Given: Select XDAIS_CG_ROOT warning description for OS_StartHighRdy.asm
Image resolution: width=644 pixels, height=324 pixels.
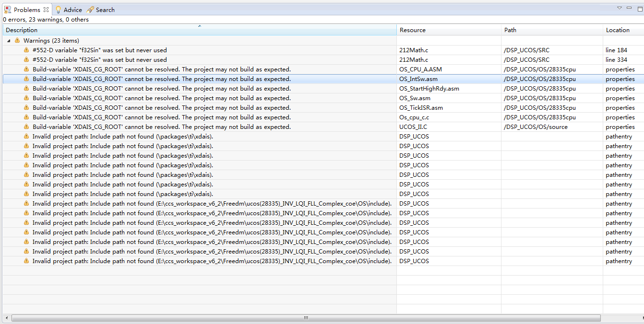Looking at the screenshot, I should pos(162,89).
